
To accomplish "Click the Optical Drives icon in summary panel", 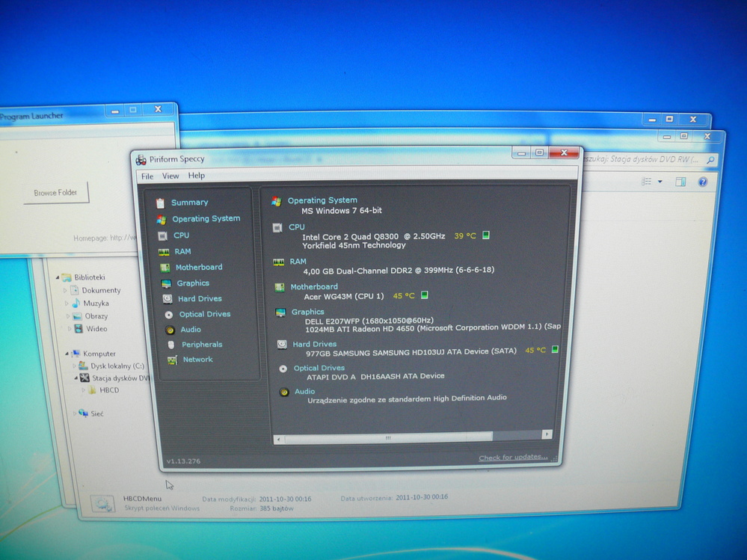I will tap(283, 369).
